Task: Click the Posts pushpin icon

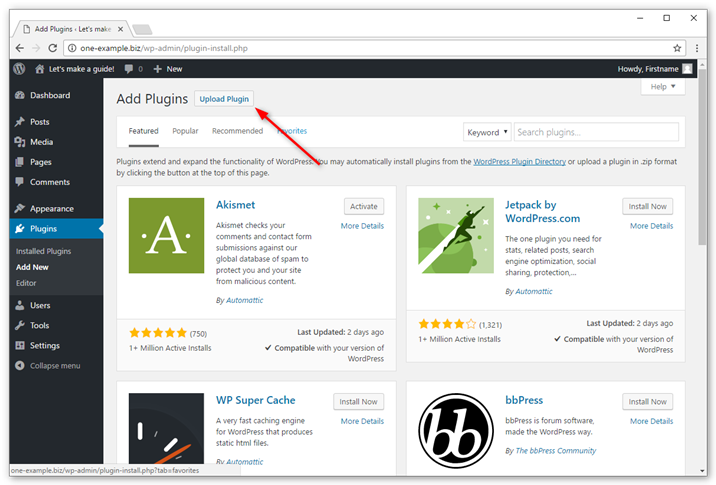Action: [20, 121]
